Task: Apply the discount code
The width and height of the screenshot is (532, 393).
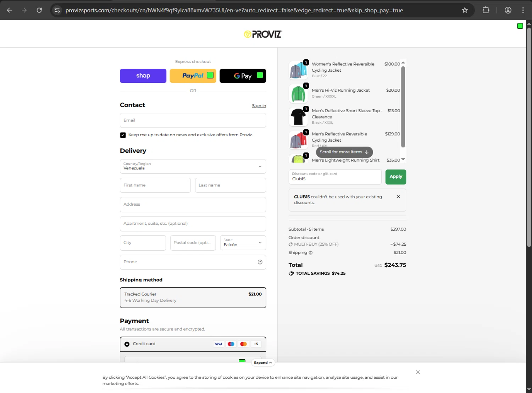Action: (396, 177)
